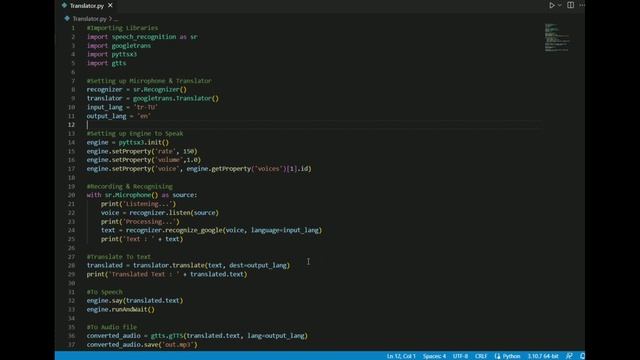This screenshot has width=640, height=360.
Task: Select interpreter 3.10.7 64-bit
Action: tap(543, 356)
